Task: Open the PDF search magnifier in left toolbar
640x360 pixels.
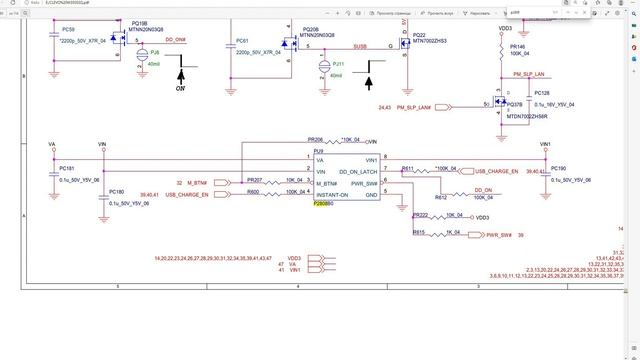Action: click(25, 13)
